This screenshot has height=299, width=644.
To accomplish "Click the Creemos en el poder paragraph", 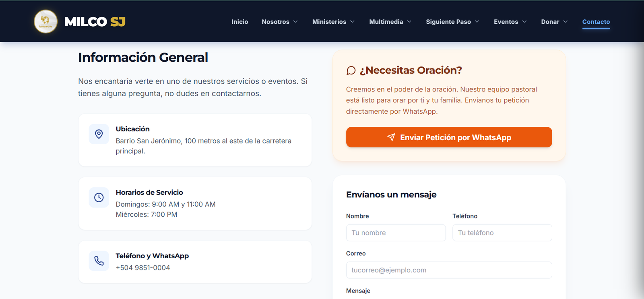I will tap(442, 100).
